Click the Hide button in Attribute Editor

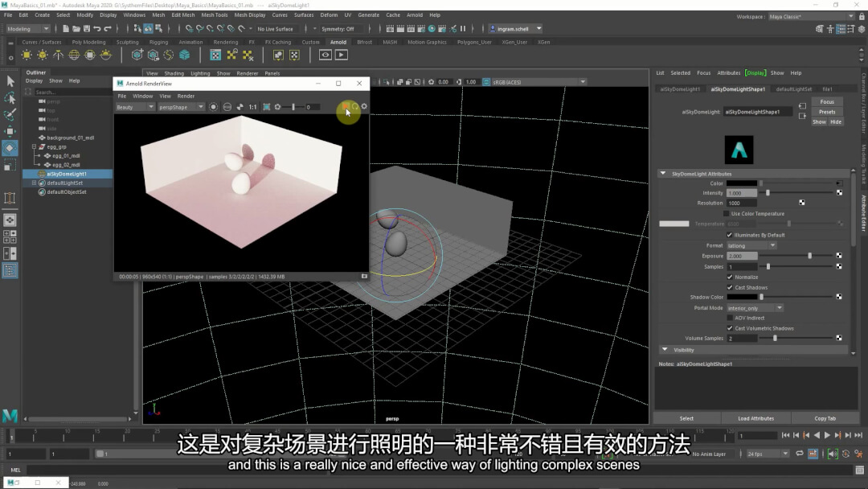click(x=836, y=121)
